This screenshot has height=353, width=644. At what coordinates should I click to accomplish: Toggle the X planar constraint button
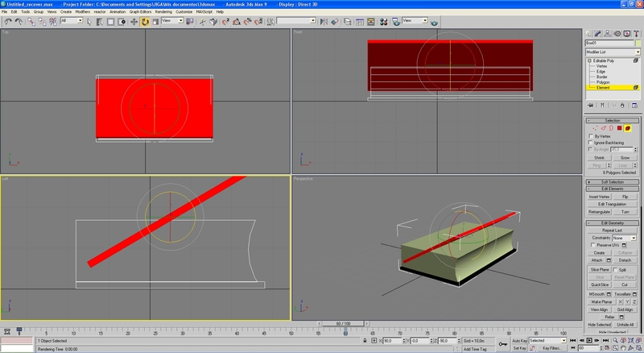(x=621, y=302)
